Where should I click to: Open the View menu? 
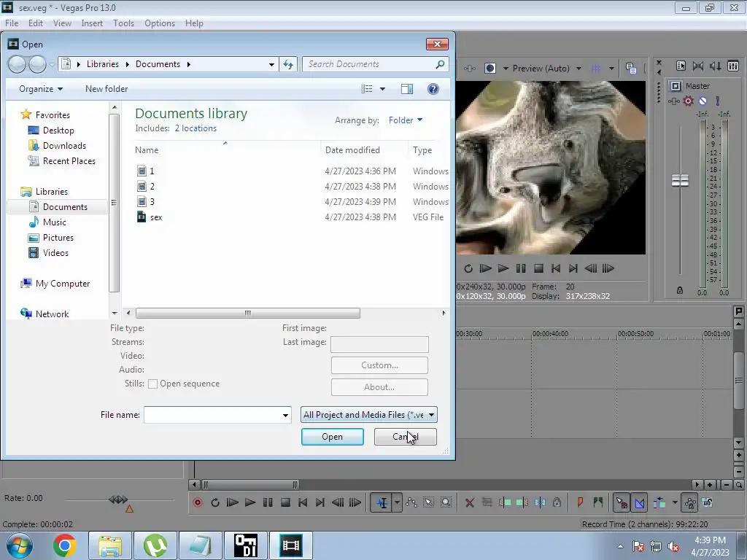point(62,23)
